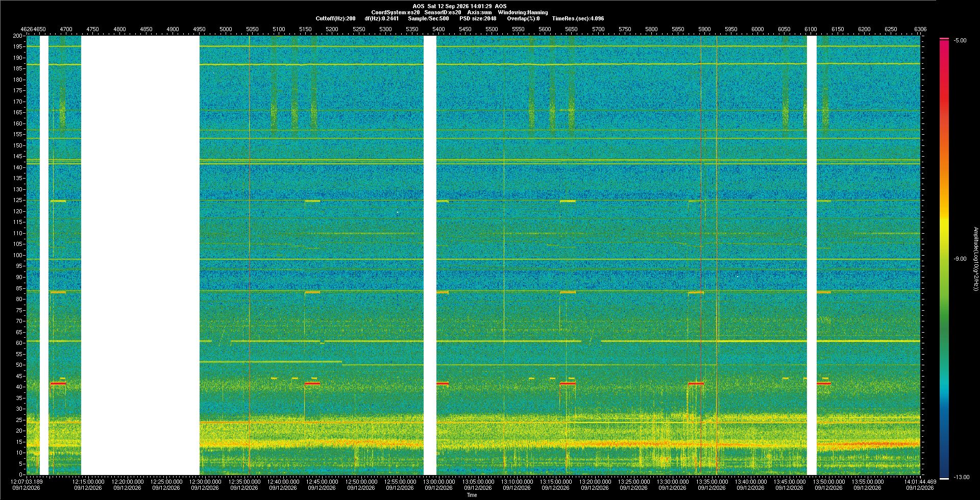Image resolution: width=980 pixels, height=500 pixels.
Task: Click the 13:00:00.000 time axis label
Action: [439, 482]
